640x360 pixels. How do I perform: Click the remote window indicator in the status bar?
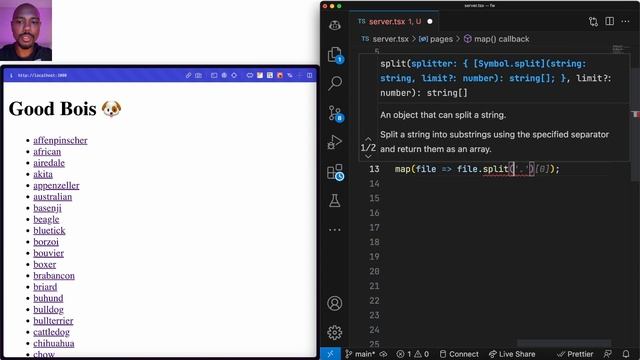pos(330,354)
